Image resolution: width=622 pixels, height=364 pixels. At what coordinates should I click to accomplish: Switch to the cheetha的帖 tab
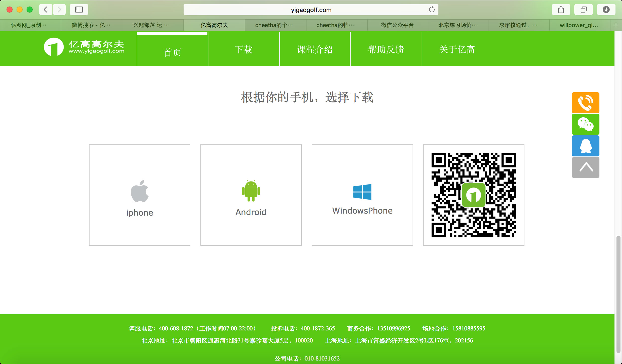(336, 25)
